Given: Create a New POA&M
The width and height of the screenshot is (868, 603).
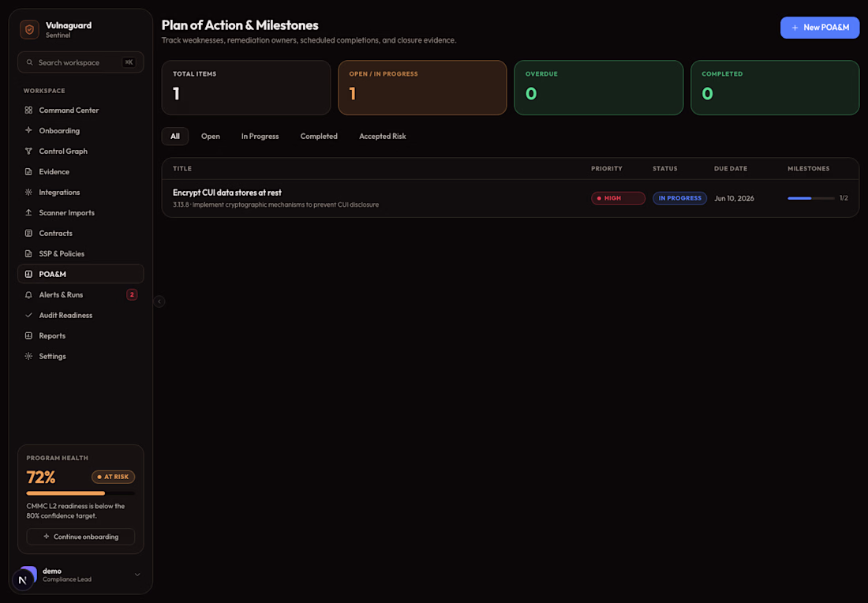Looking at the screenshot, I should click(x=820, y=28).
